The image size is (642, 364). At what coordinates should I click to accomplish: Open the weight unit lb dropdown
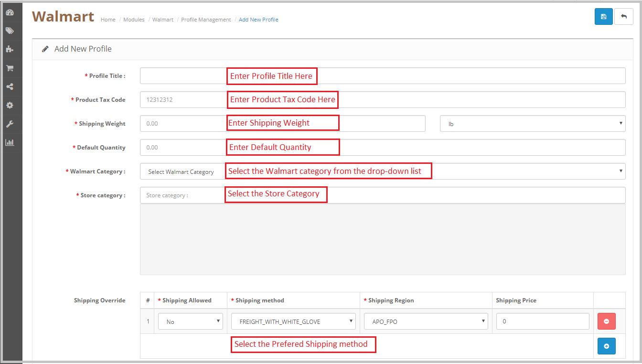(533, 124)
